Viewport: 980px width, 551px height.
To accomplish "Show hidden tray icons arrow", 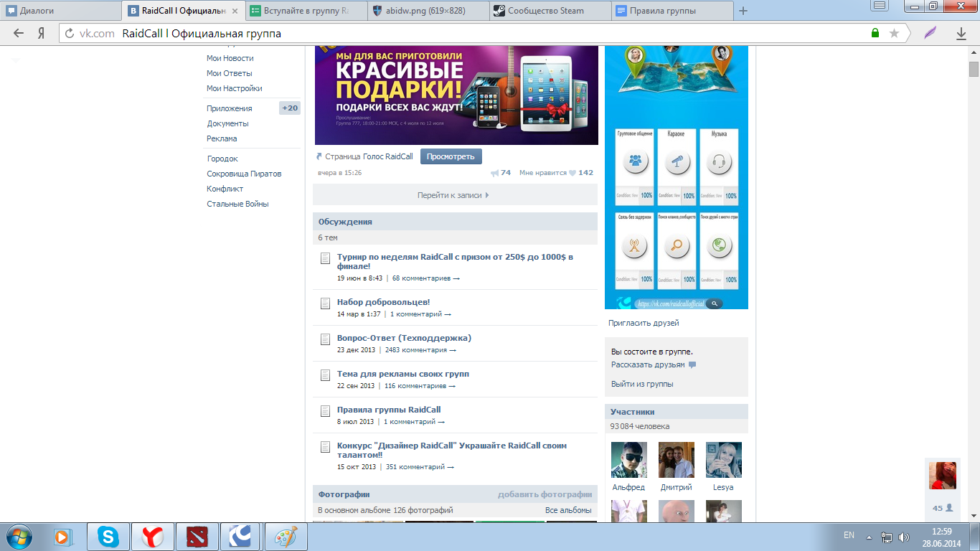I will (869, 537).
